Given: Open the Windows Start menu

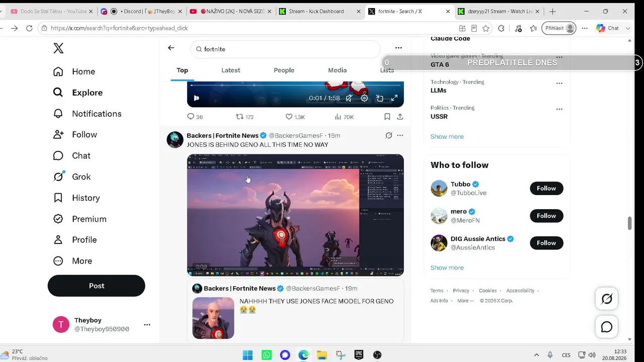Looking at the screenshot, I should tap(248, 355).
